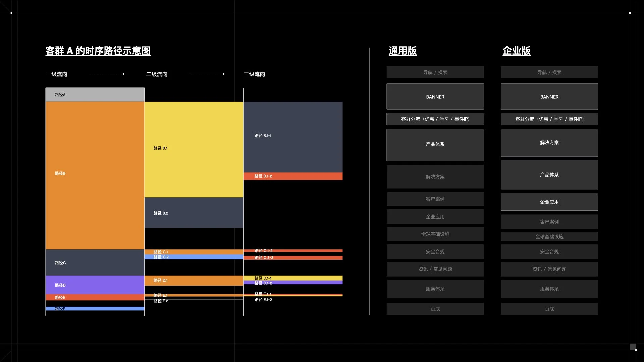Select 导航 / 搜索 block under 通用版
Screen dimensions: 644x362
click(435, 72)
